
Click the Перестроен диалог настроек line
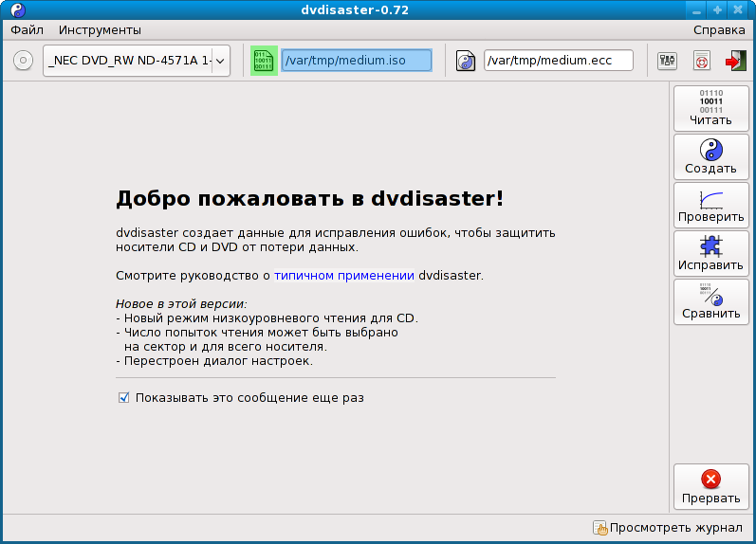(214, 361)
